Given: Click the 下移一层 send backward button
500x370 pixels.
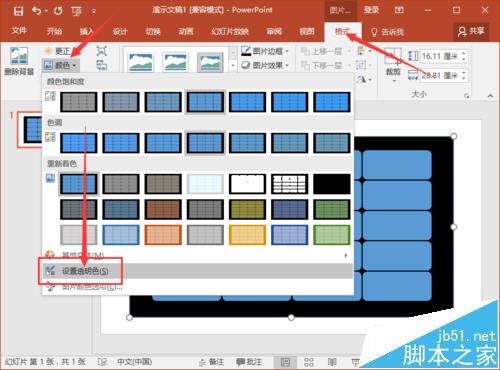Looking at the screenshot, I should click(x=325, y=65).
